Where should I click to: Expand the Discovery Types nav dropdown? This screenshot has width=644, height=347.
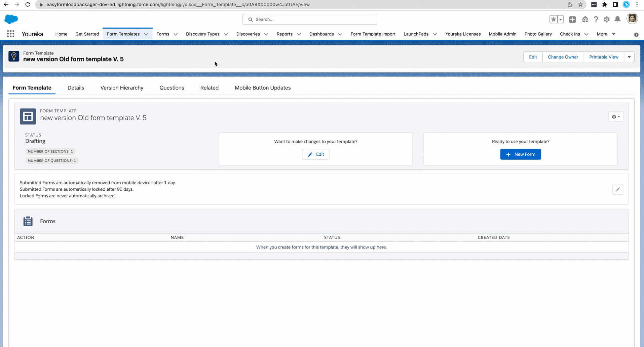tap(226, 34)
